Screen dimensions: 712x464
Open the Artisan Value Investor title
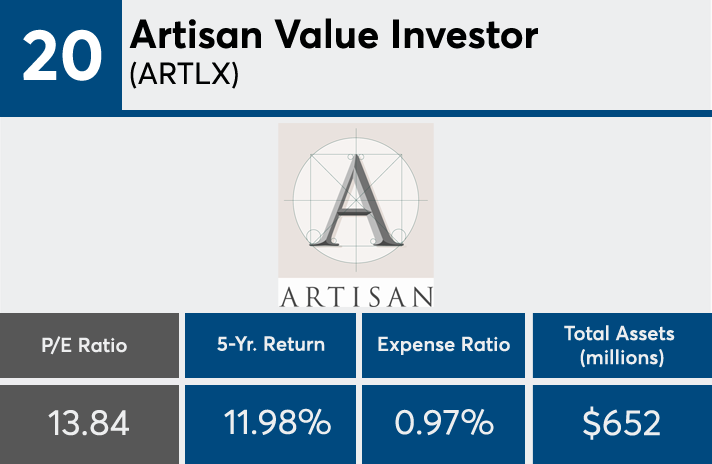click(334, 37)
